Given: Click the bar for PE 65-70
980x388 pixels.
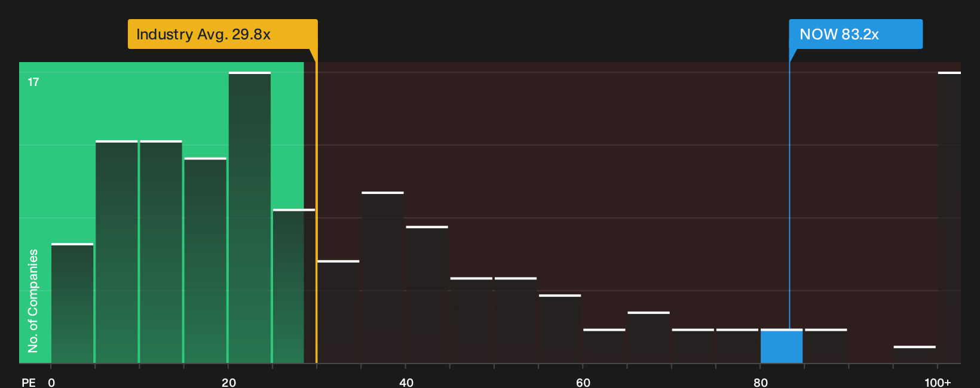Looking at the screenshot, I should [x=649, y=337].
